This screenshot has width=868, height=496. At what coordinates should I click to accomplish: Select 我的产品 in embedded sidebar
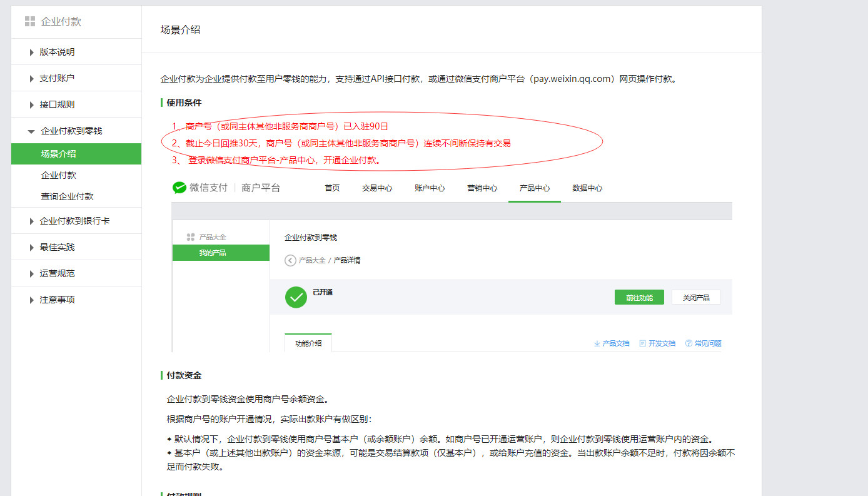tap(221, 253)
